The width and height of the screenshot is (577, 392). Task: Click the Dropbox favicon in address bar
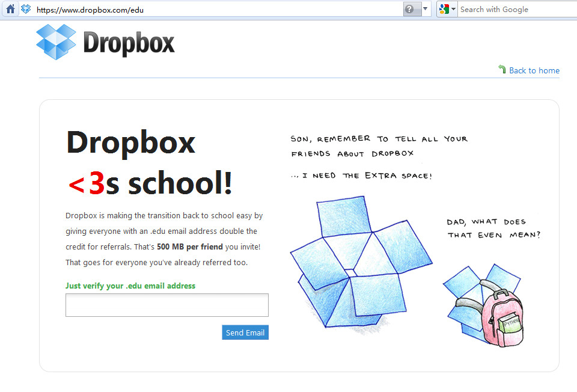pyautogui.click(x=26, y=9)
